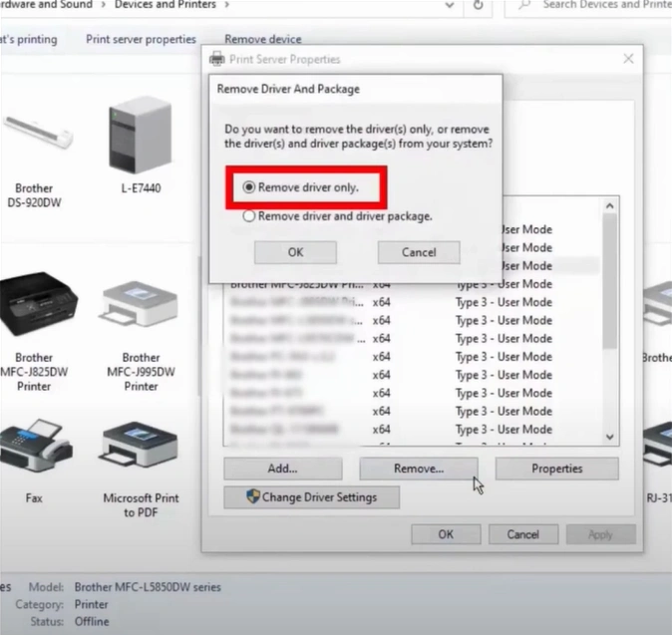Click the Change Driver Settings button

311,497
